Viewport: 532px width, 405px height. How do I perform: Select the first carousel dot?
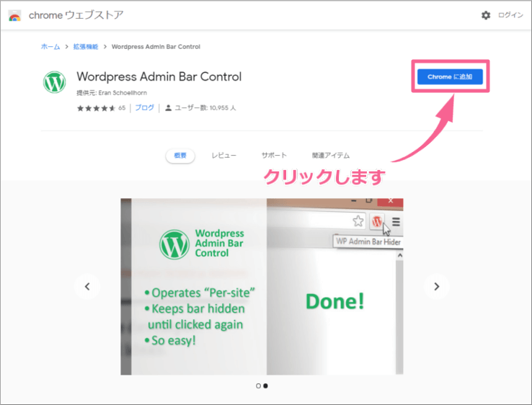click(x=259, y=386)
